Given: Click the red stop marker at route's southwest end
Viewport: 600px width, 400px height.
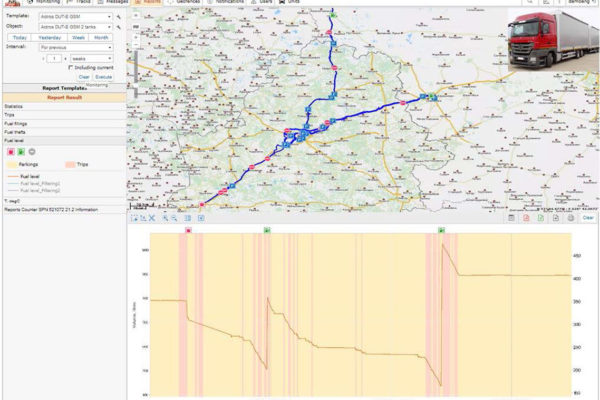Looking at the screenshot, I should [202, 205].
